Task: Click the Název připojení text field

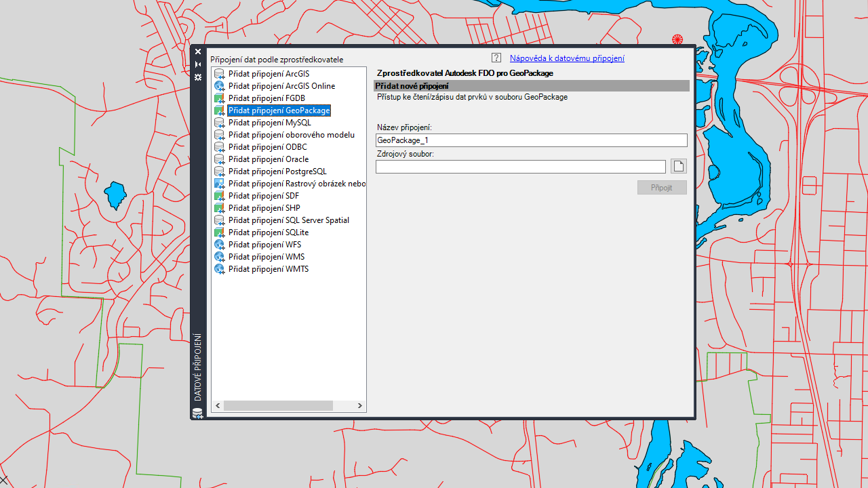Action: tap(531, 140)
